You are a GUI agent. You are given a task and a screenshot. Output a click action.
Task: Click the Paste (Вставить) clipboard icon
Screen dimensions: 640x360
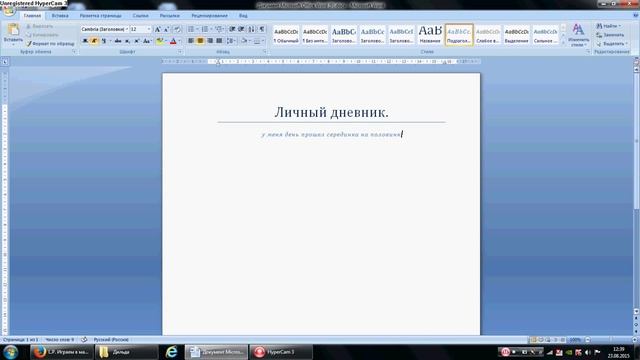(x=13, y=29)
